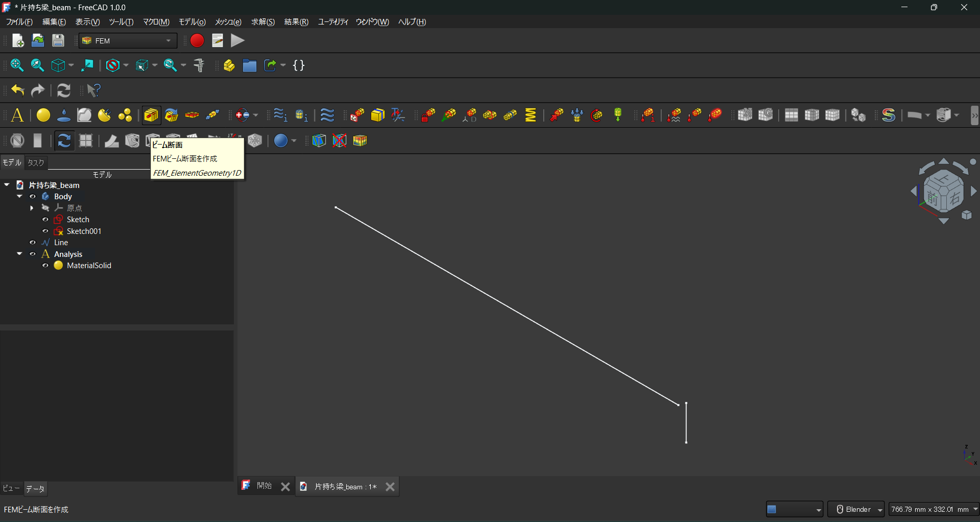980x522 pixels.
Task: Open the 求解 (Solve) menu
Action: tap(263, 22)
